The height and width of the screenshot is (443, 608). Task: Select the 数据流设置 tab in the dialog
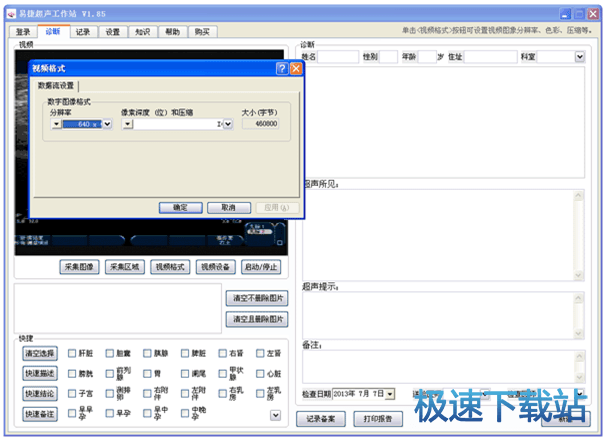[56, 86]
